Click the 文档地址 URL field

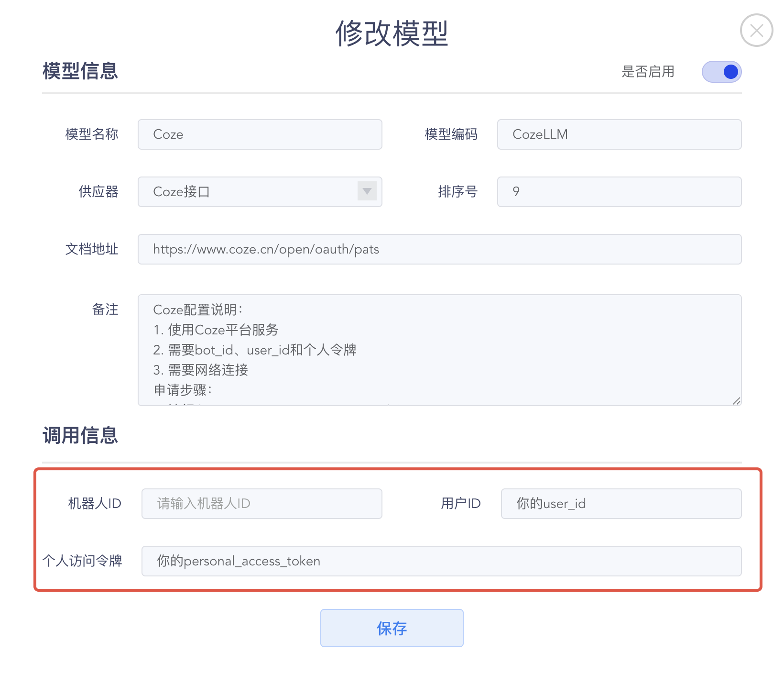click(440, 249)
